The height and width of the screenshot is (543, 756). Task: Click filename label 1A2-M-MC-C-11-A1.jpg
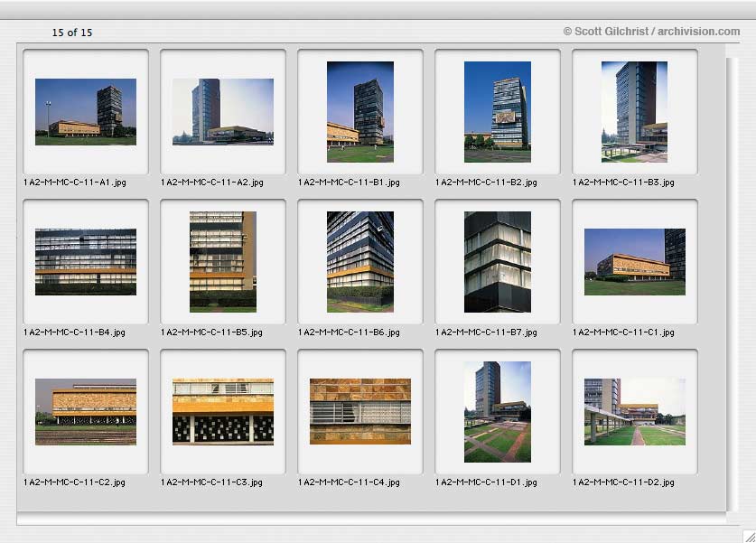point(75,183)
